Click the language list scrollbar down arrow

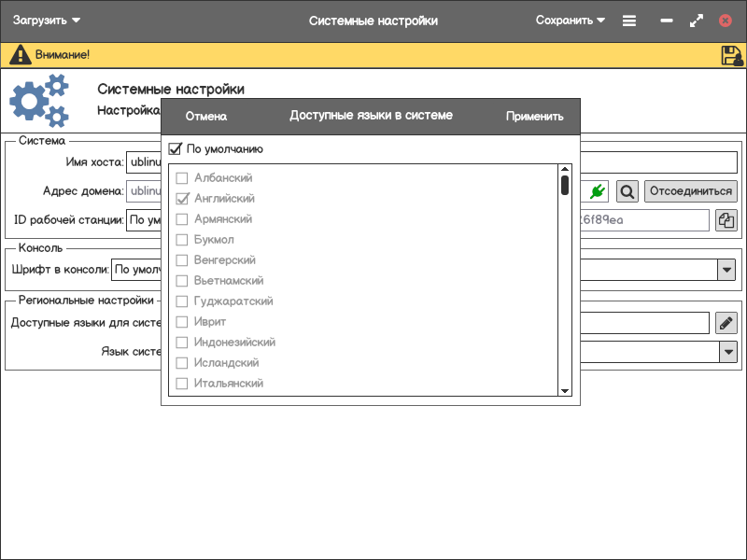coord(565,390)
